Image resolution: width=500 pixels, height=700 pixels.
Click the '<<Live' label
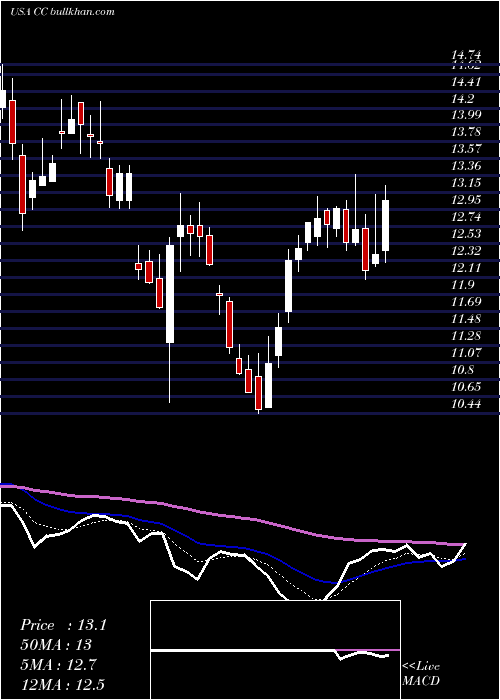[x=421, y=667]
